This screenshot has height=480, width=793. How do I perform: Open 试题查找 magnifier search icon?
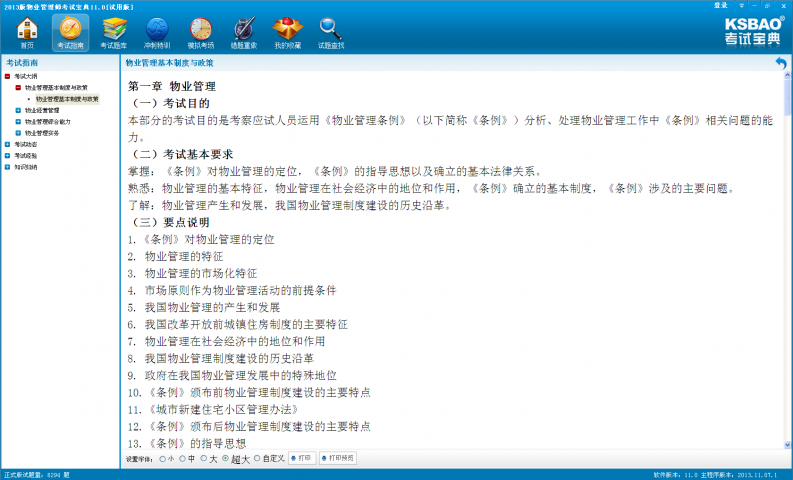pos(331,33)
